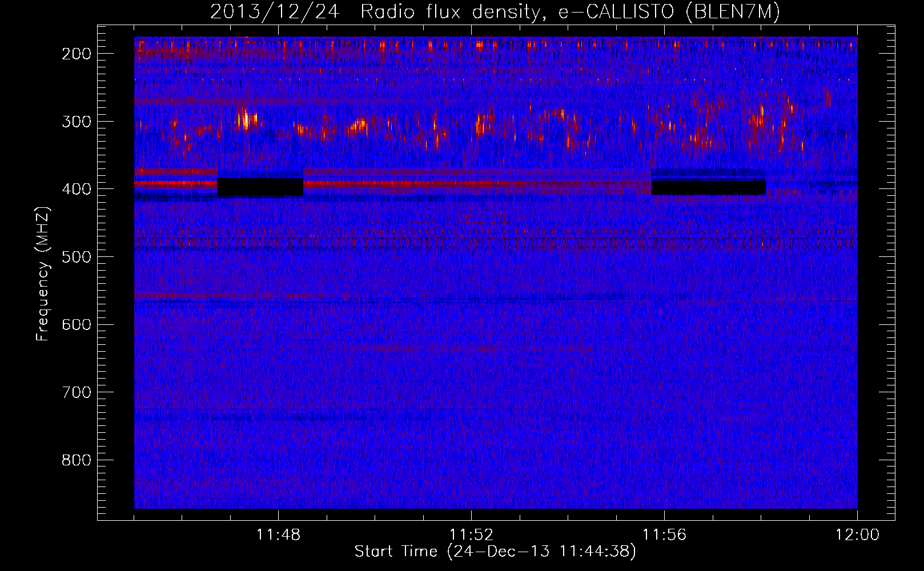Viewport: 924px width, 571px height.
Task: Click the 12:00 time tick label
Action: pyautogui.click(x=857, y=535)
